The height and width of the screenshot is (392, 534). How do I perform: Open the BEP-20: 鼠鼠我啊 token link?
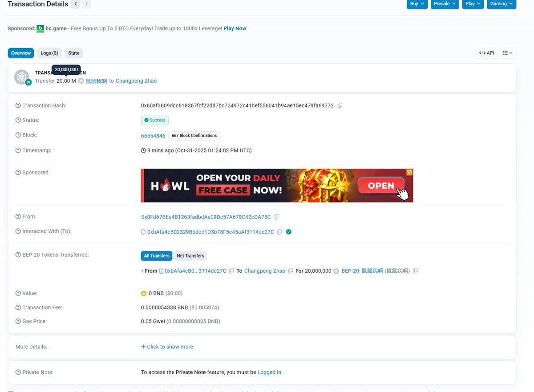[x=362, y=271]
